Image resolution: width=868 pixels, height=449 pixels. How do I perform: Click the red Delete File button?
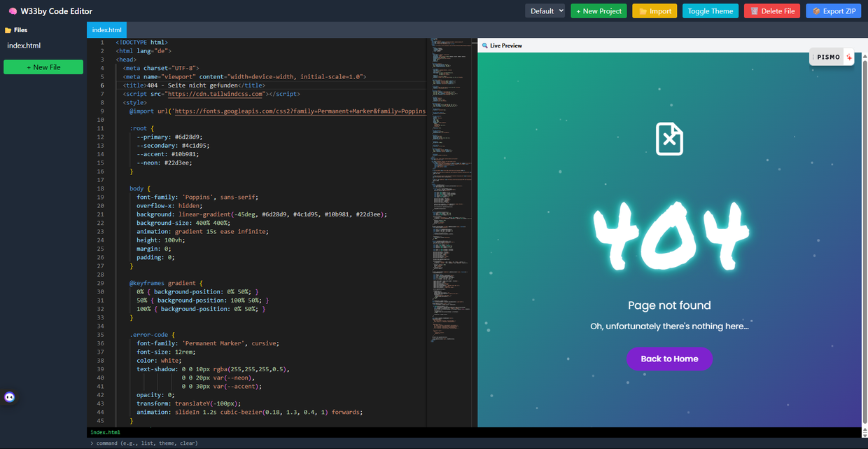coord(772,11)
